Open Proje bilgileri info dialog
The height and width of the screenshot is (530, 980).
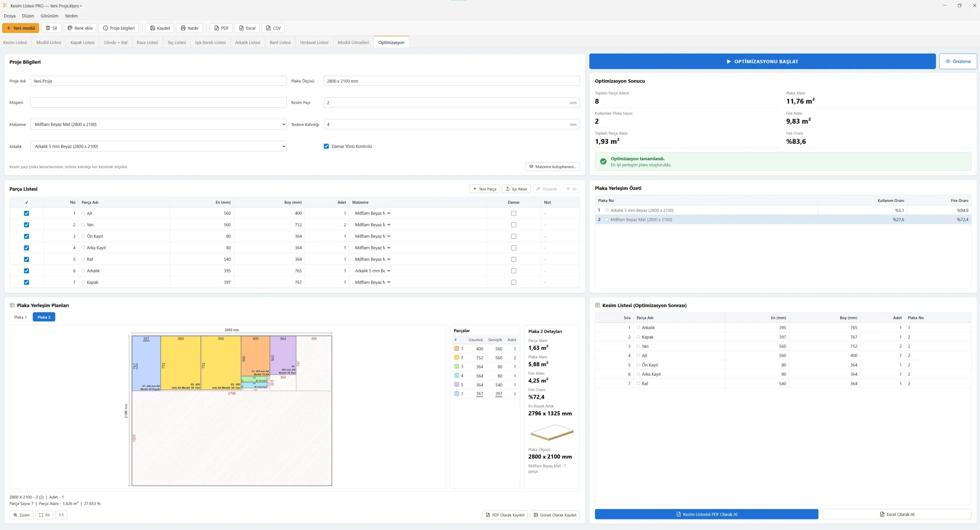pyautogui.click(x=119, y=28)
